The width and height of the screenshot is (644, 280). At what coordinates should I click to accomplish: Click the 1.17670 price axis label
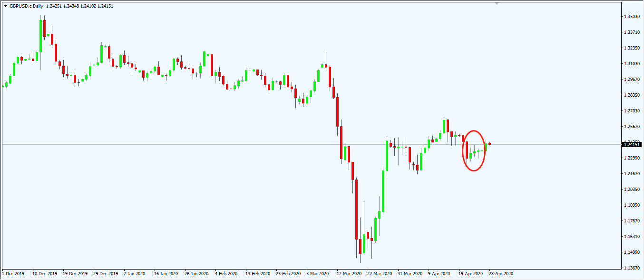[x=632, y=221]
